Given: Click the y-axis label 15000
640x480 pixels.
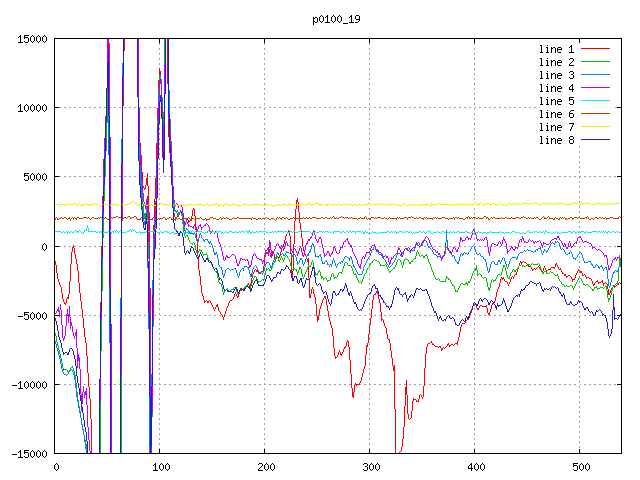Looking at the screenshot, I should pyautogui.click(x=32, y=39).
